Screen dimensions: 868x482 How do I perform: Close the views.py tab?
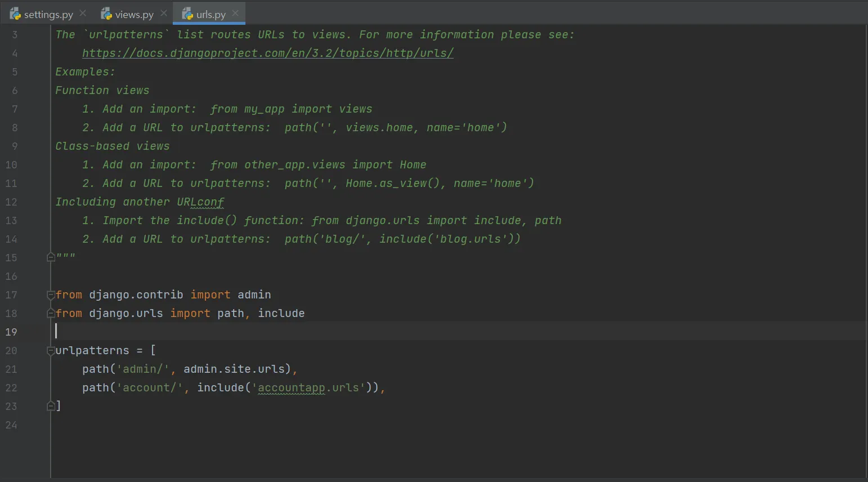coord(163,13)
